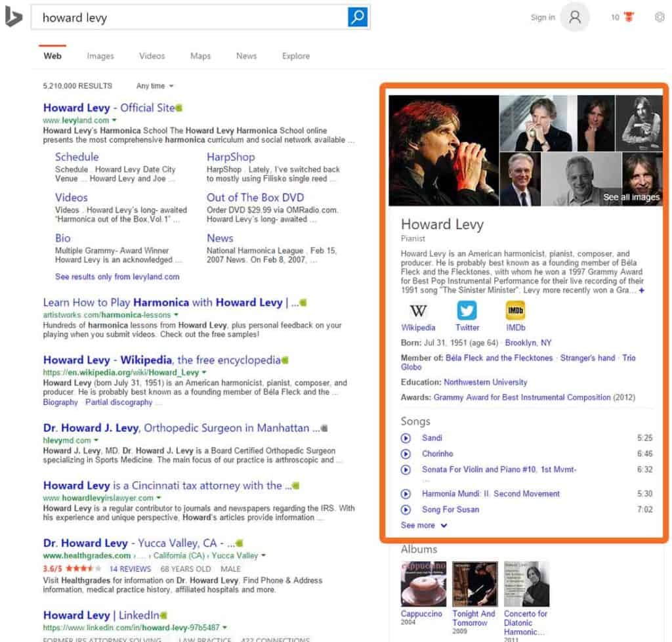
Task: Open the rewards medal icon
Action: pos(629,17)
